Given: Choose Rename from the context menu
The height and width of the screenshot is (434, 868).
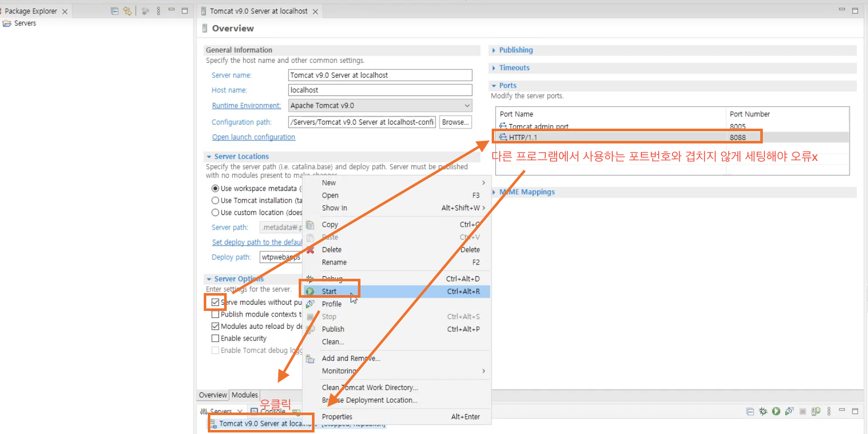Looking at the screenshot, I should (397, 262).
